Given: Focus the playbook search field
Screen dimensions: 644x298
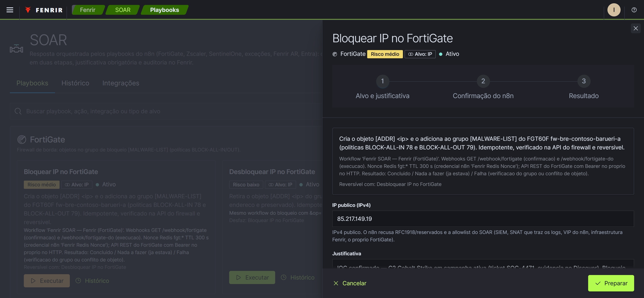Looking at the screenshot, I should [x=166, y=111].
